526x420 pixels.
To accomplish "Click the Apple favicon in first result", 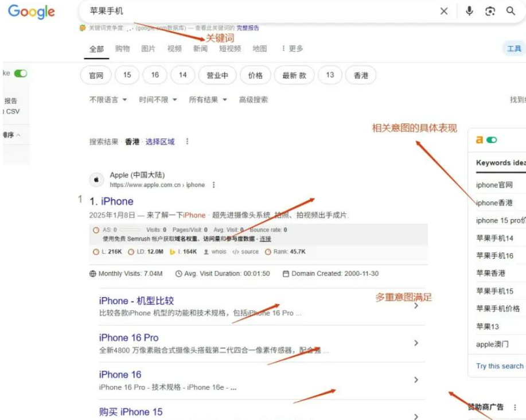I will 96,180.
